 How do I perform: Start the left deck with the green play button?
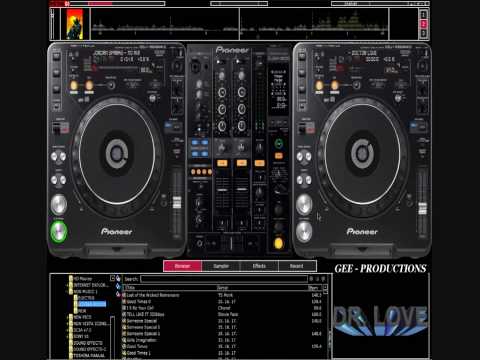[59, 232]
